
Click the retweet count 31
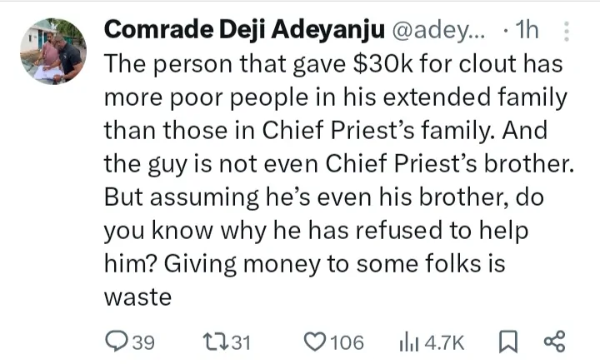coord(241,342)
